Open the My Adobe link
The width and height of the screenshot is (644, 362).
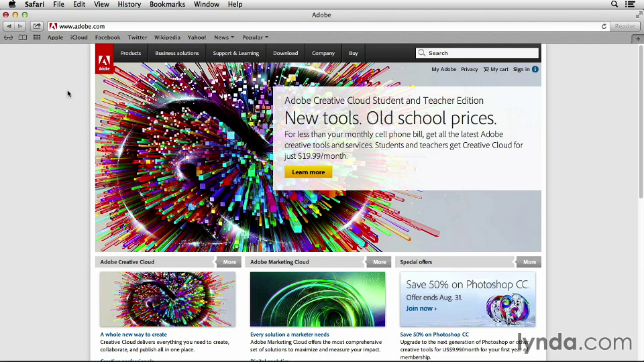click(443, 69)
